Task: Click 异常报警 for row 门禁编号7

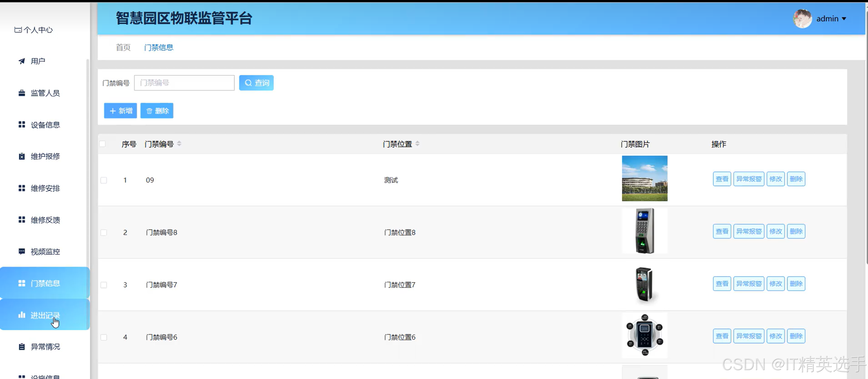Action: pos(749,284)
